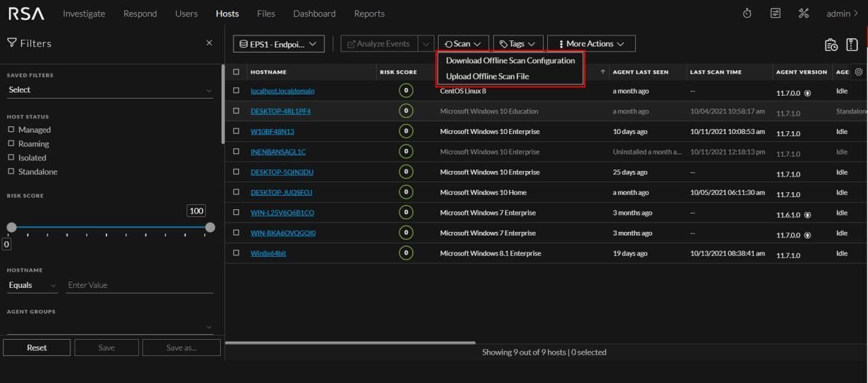Enable the Managed host status checkbox

pos(11,130)
